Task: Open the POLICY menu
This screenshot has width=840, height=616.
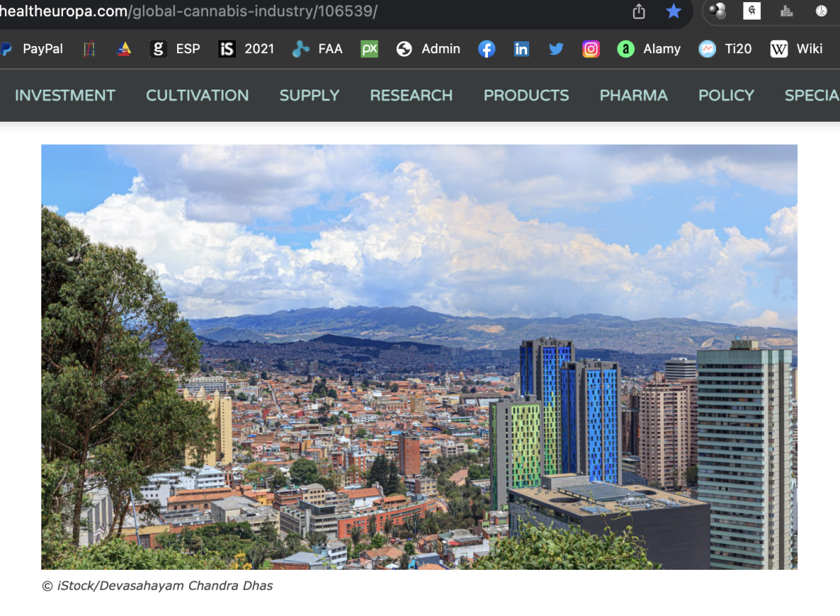Action: (x=727, y=95)
